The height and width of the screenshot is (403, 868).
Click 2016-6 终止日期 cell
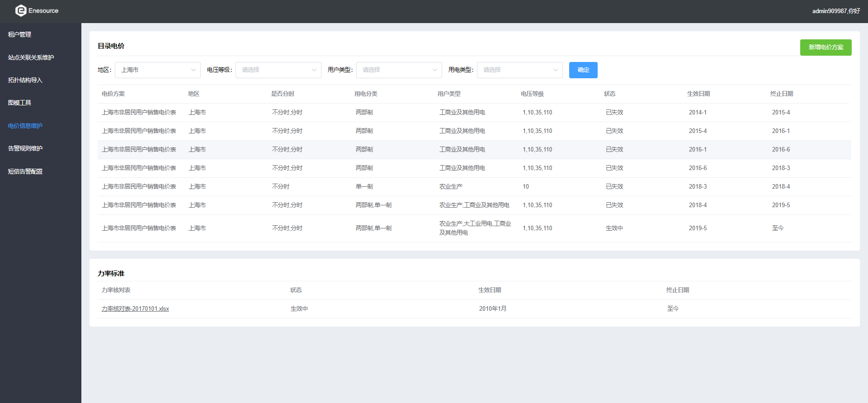click(x=781, y=149)
